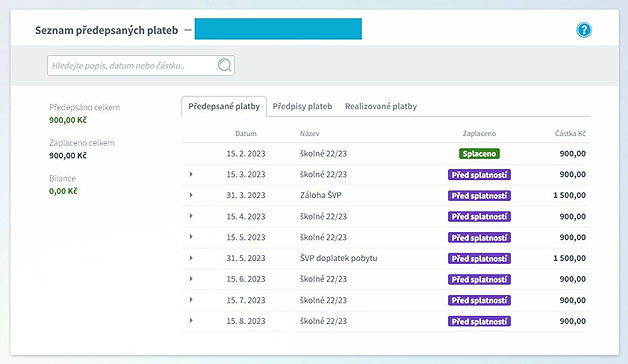Click the Datum column header
The width and height of the screenshot is (628, 364).
coord(246,133)
